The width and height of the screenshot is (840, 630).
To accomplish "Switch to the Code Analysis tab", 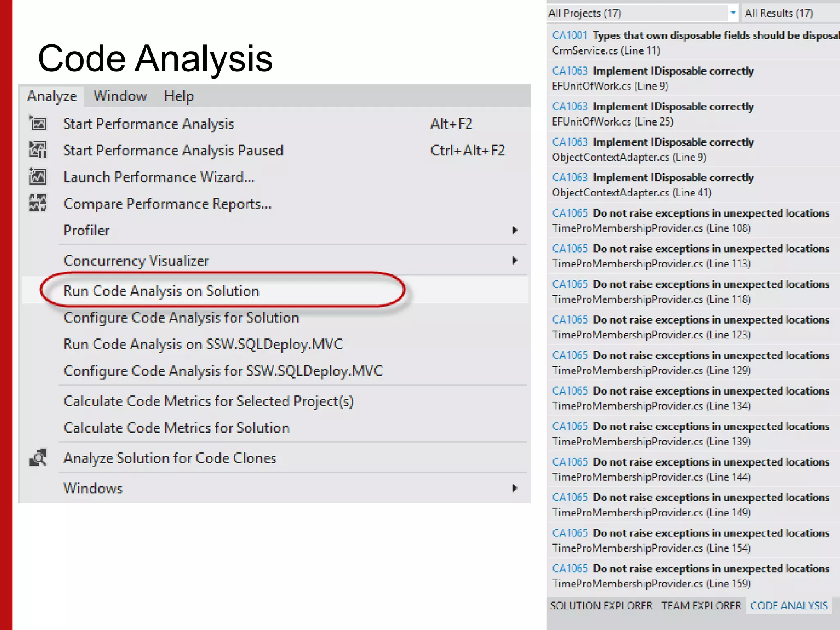I will click(789, 605).
